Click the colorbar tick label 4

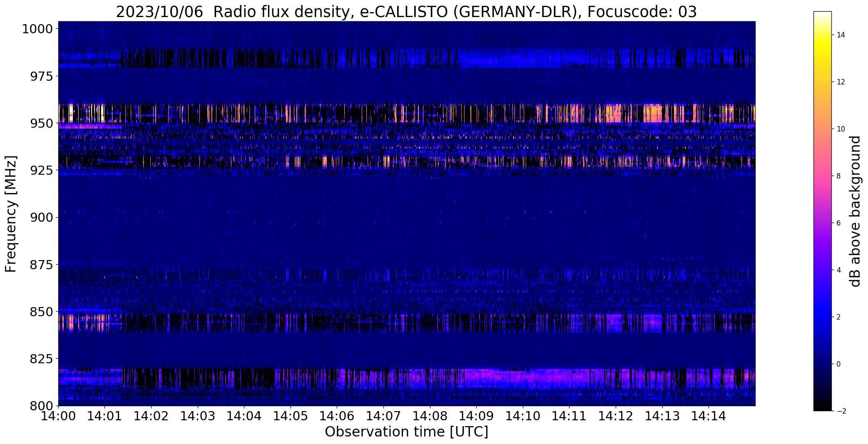[x=838, y=270]
